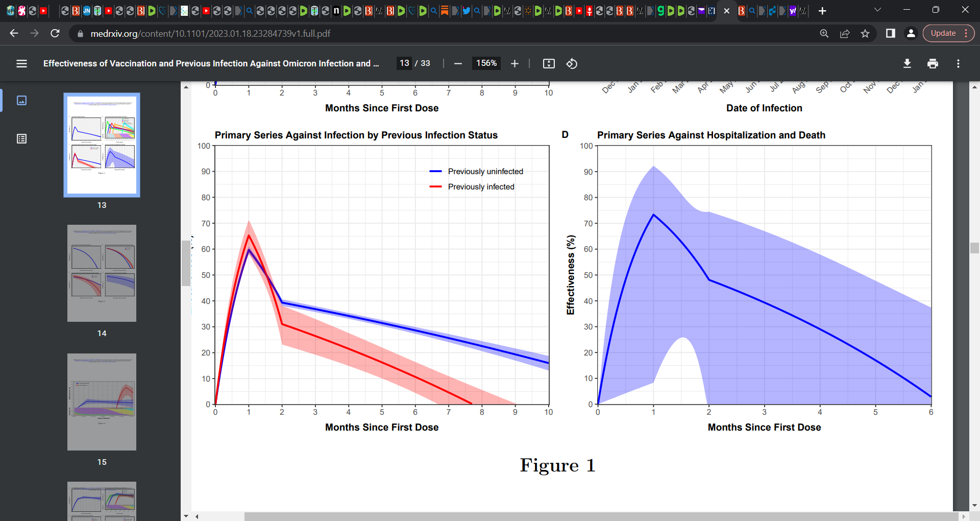Image resolution: width=980 pixels, height=521 pixels.
Task: Open a new browser tab
Action: pos(822,11)
